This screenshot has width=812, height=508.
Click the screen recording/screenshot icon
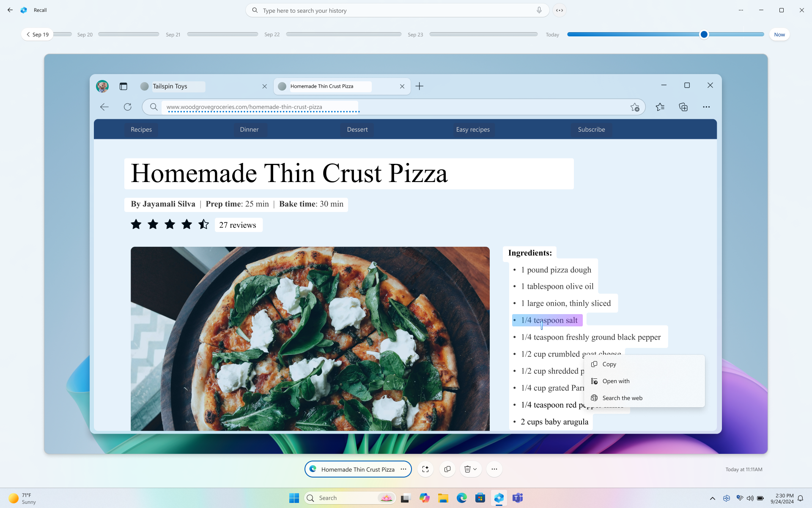(x=425, y=469)
